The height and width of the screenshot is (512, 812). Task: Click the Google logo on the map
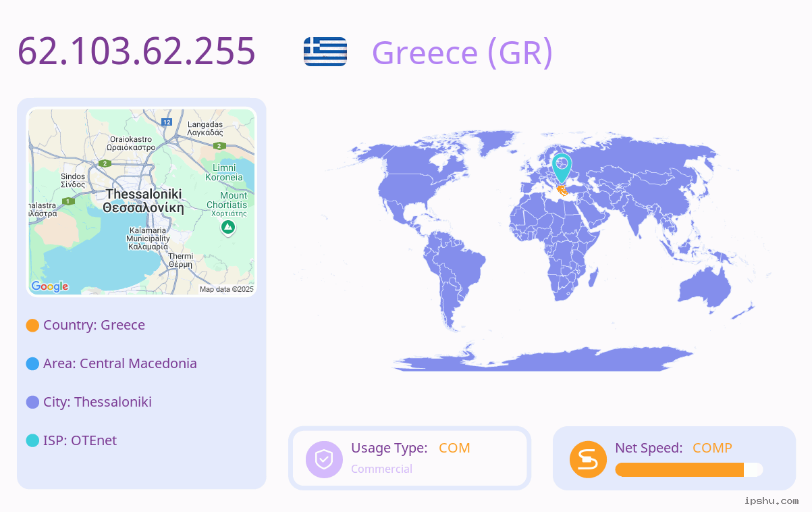point(50,286)
